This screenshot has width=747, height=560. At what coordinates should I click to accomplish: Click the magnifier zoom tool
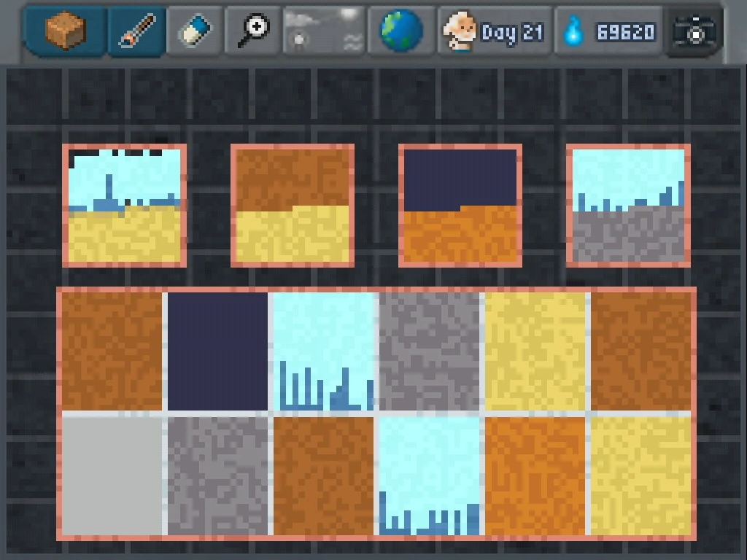(x=253, y=31)
